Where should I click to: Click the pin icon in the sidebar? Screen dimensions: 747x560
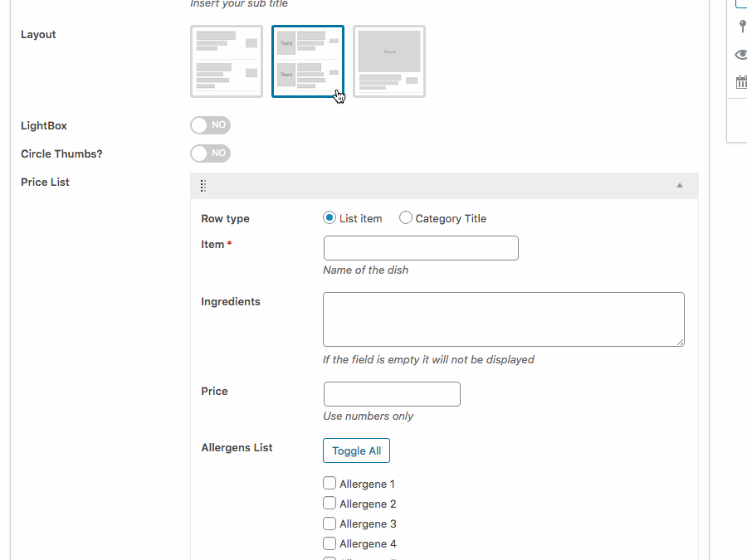coord(741,27)
